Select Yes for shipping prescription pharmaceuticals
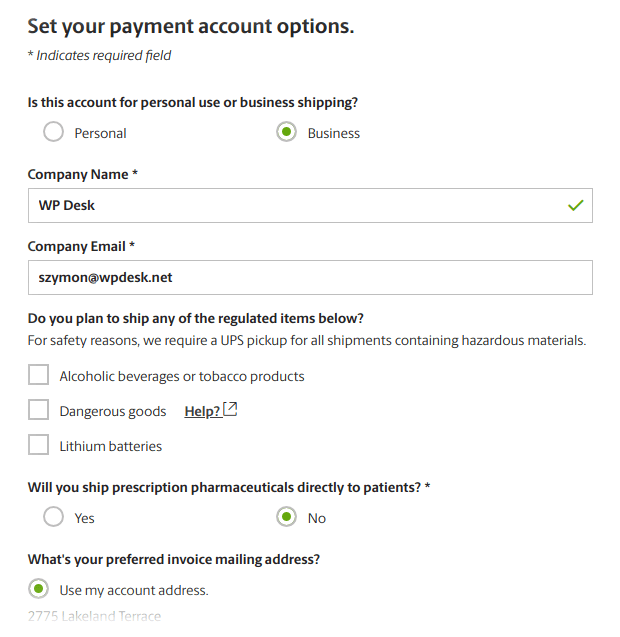 (x=53, y=517)
